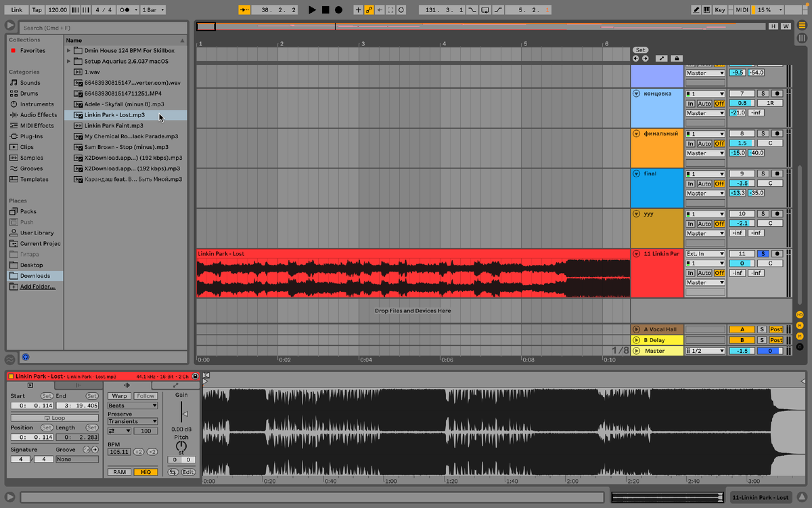The image size is (812, 508).
Task: Jump to the previous locator arrow
Action: point(636,58)
